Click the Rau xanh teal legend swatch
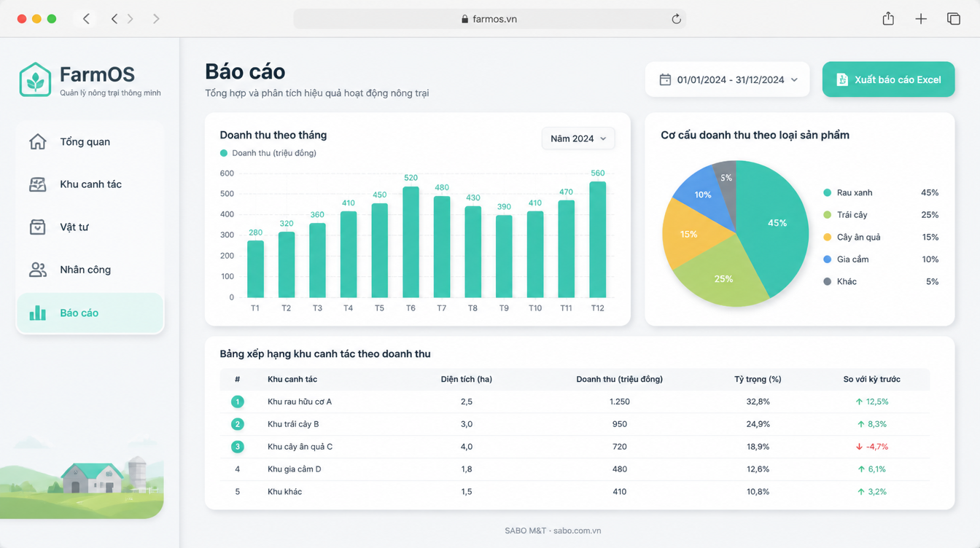Screen dimensions: 980x548 pos(827,192)
